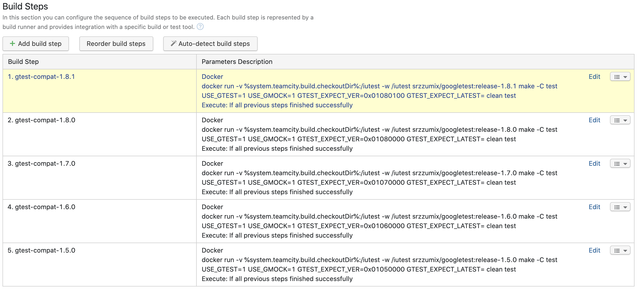Viewport: 644px width, 296px height.
Task: Open actions dropdown for gtest-compat-1.6.0 step
Action: [x=620, y=207]
